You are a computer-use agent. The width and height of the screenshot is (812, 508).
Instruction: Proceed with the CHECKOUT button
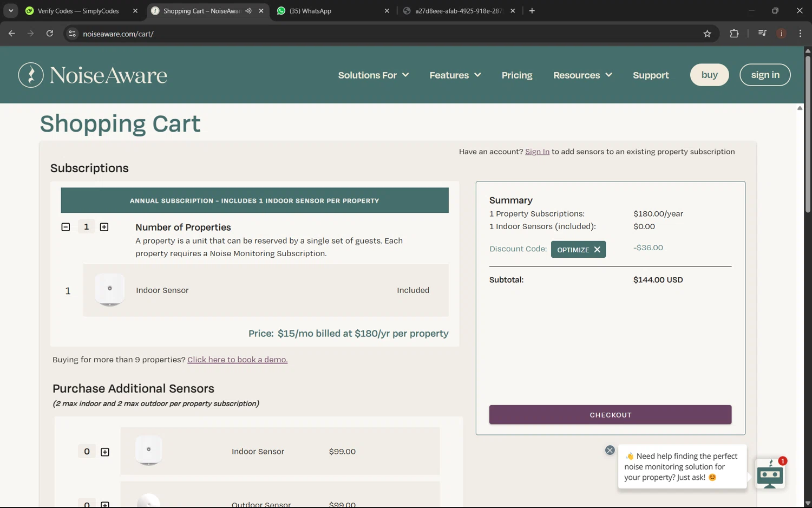pyautogui.click(x=610, y=415)
